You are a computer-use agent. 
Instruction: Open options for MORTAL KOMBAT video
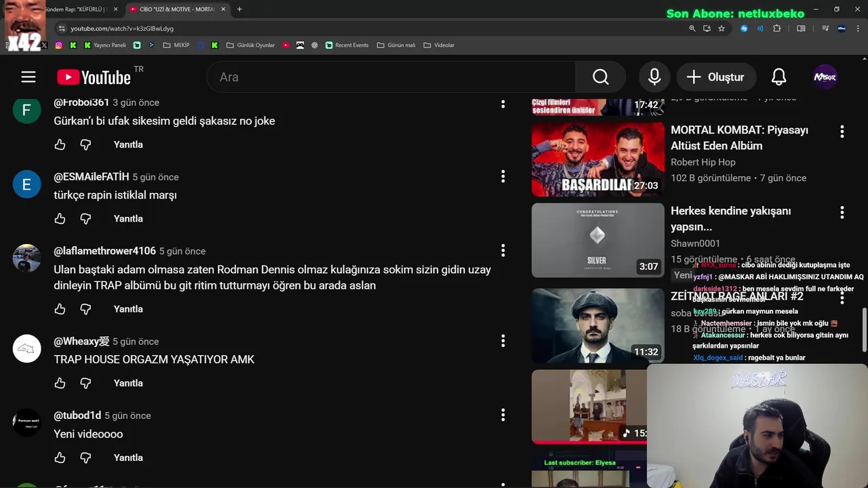[x=842, y=131]
